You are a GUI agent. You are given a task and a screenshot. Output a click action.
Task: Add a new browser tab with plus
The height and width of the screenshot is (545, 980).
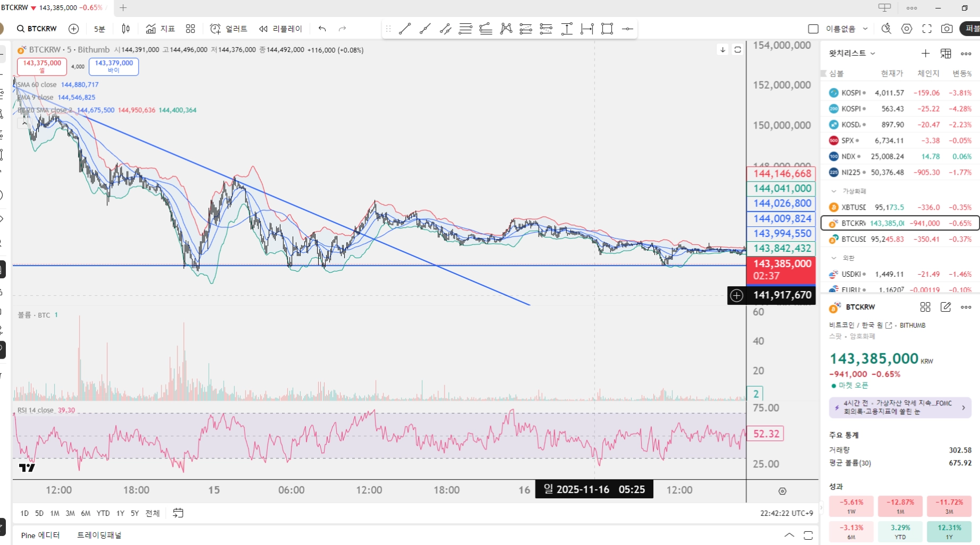(x=123, y=8)
